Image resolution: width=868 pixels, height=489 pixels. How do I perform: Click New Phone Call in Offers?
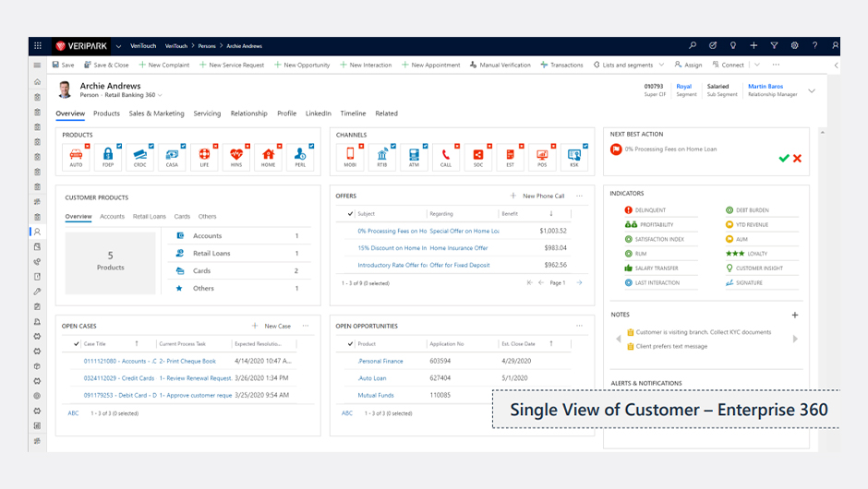[537, 196]
